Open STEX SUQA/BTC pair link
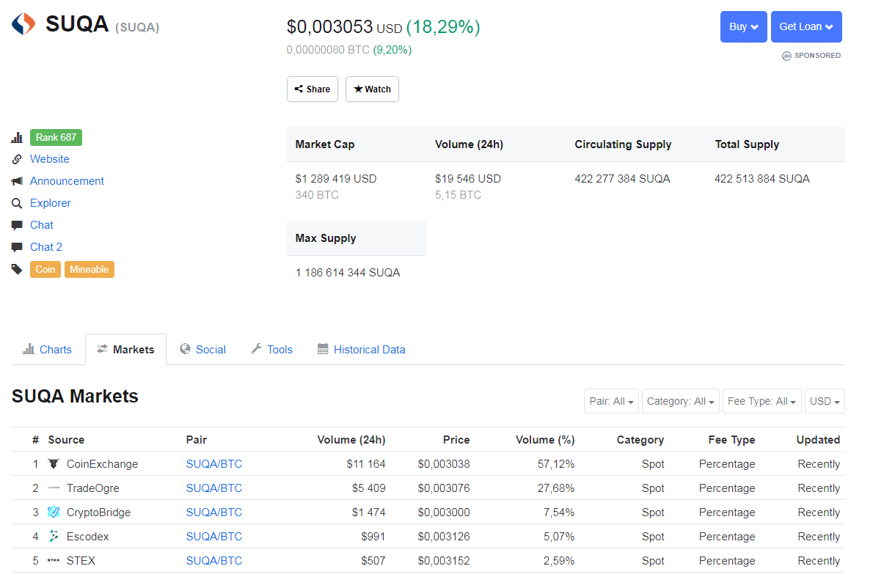The image size is (873, 588). 213,561
